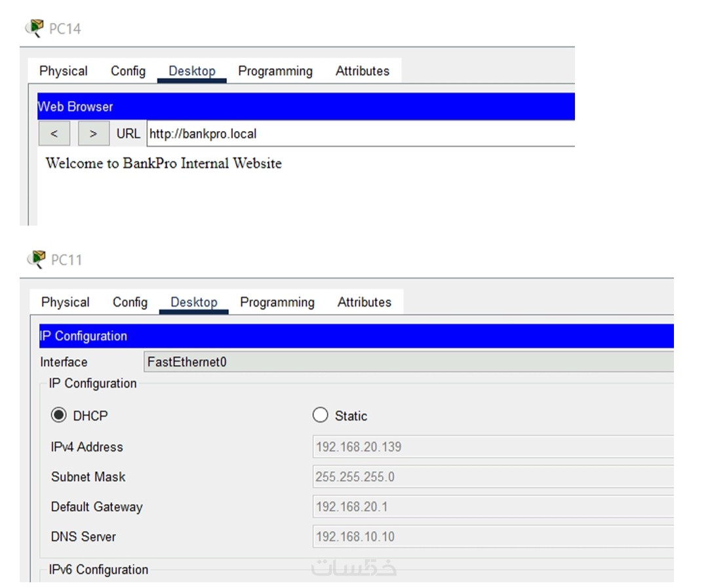
Task: Click the PC14 window title text
Action: click(65, 29)
